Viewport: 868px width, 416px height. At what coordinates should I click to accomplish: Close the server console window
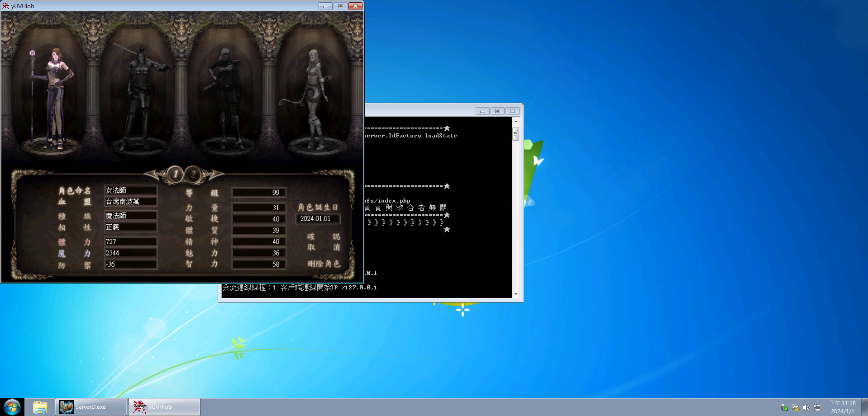tap(512, 111)
